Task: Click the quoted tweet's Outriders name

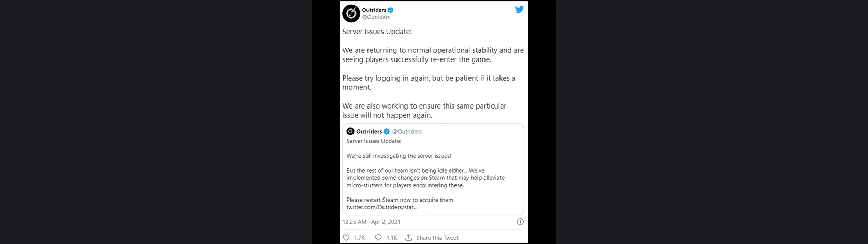Action: pos(369,132)
